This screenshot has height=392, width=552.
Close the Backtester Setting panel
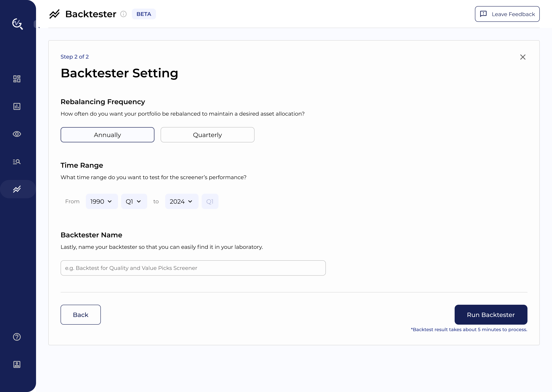[523, 57]
